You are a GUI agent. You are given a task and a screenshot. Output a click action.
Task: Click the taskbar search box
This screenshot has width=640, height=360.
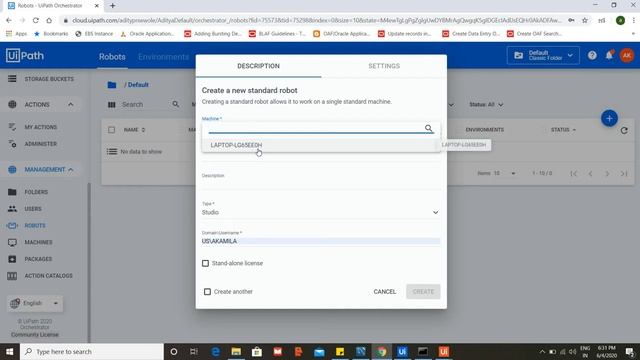pyautogui.click(x=92, y=351)
